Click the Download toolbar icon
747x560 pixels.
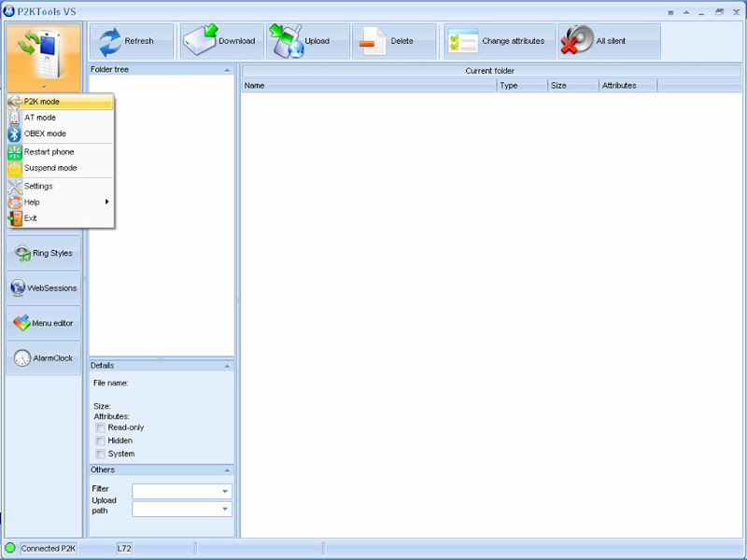pyautogui.click(x=201, y=41)
